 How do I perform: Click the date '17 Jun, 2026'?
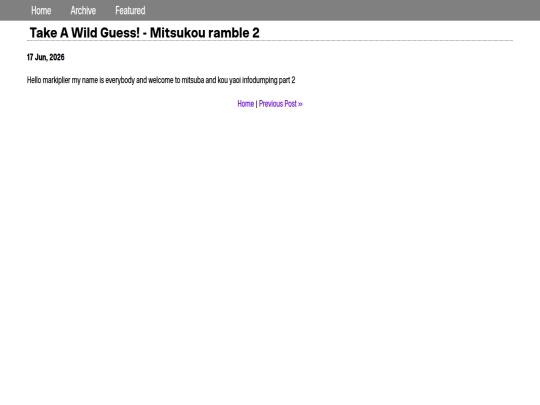click(45, 57)
